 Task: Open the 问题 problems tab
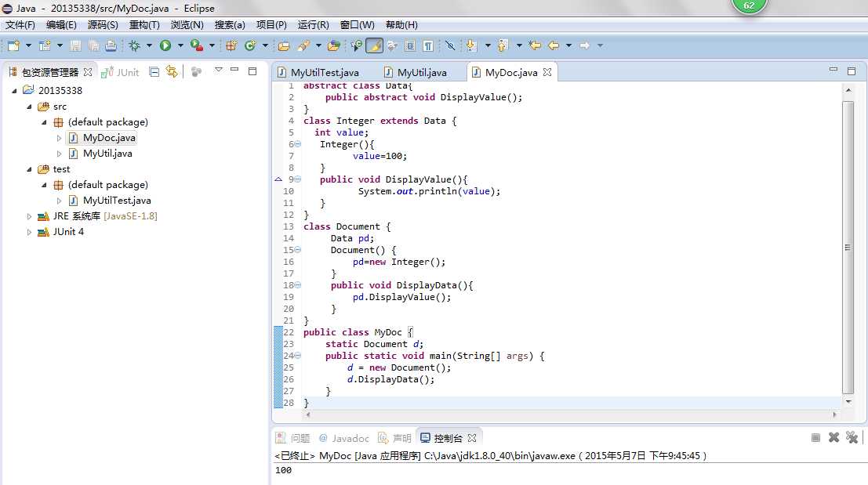coord(292,438)
